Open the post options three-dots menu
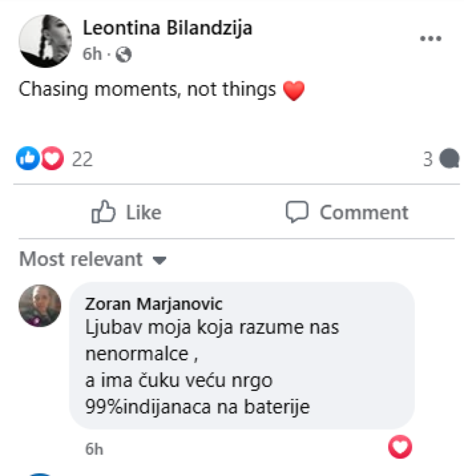The height and width of the screenshot is (476, 464). 430,39
